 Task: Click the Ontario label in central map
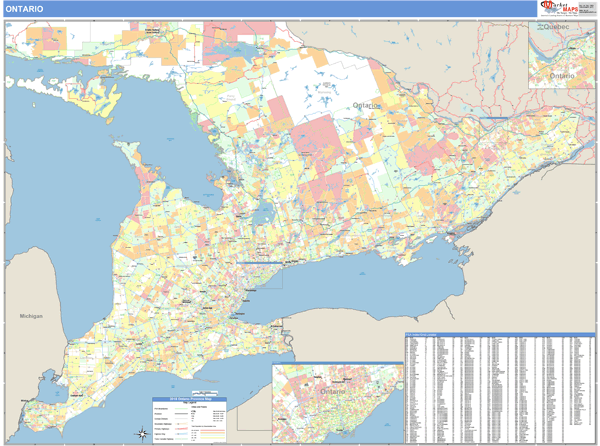(x=367, y=105)
